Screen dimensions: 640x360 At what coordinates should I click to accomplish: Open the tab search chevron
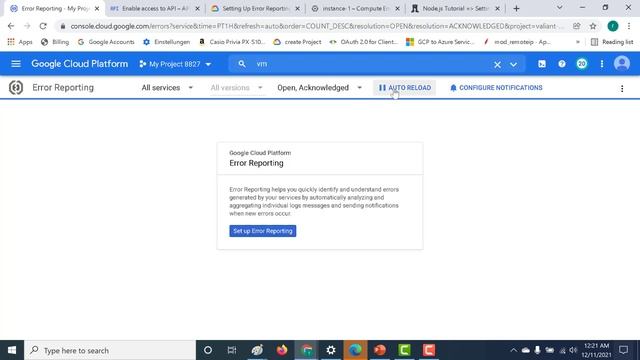point(560,8)
